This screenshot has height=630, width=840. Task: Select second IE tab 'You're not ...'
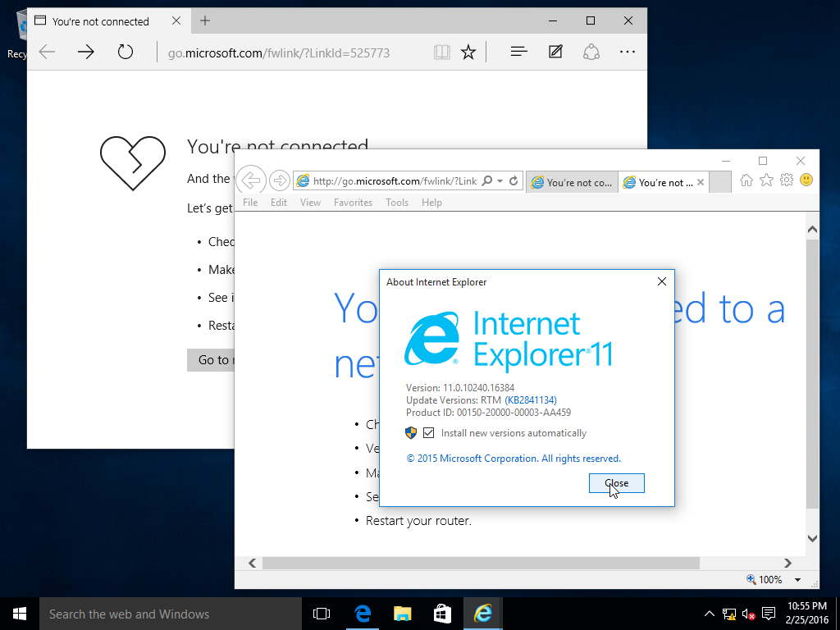(660, 182)
